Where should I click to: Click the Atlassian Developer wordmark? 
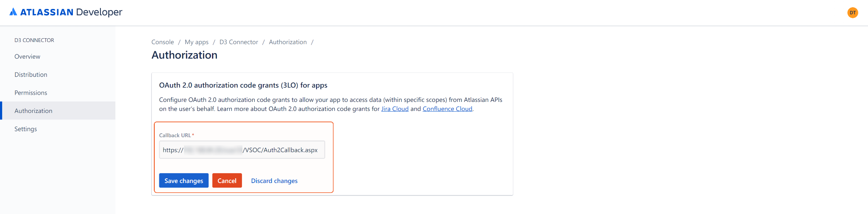tap(71, 12)
